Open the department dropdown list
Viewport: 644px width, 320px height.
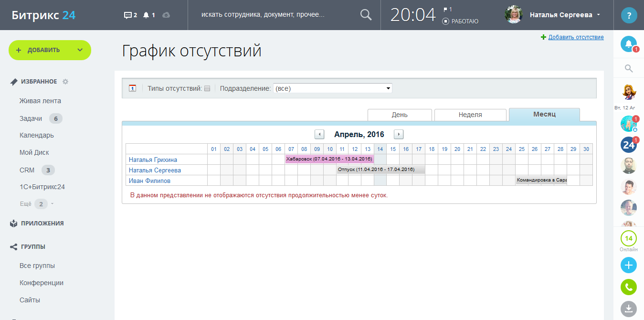point(332,88)
